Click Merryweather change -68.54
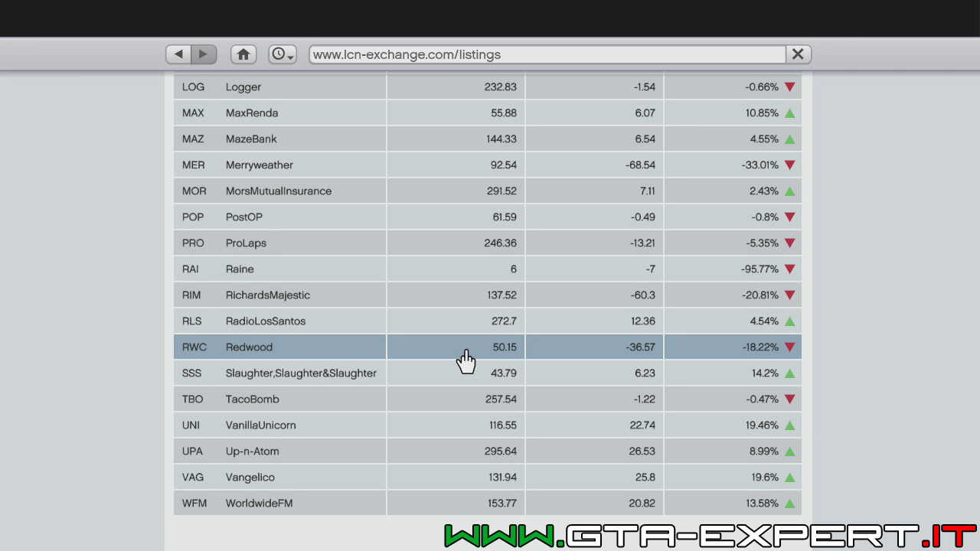This screenshot has height=551, width=980. [x=641, y=165]
